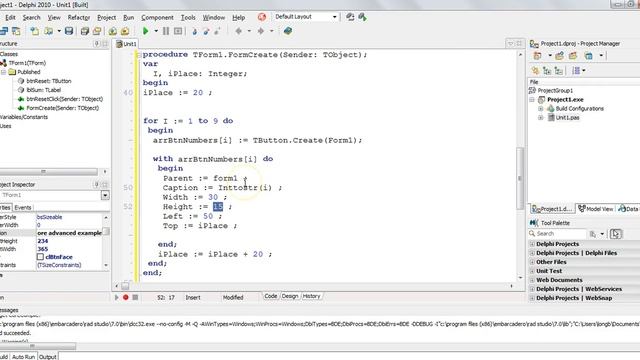640x360 pixels.
Task: Click Project Manager Sync gear icon
Action: (535, 71)
